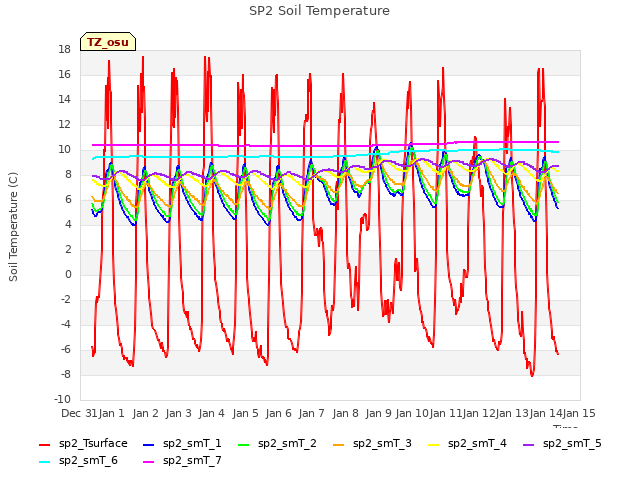Click the Jan 2 x-axis tick label
The width and height of the screenshot is (640, 480).
click(145, 413)
